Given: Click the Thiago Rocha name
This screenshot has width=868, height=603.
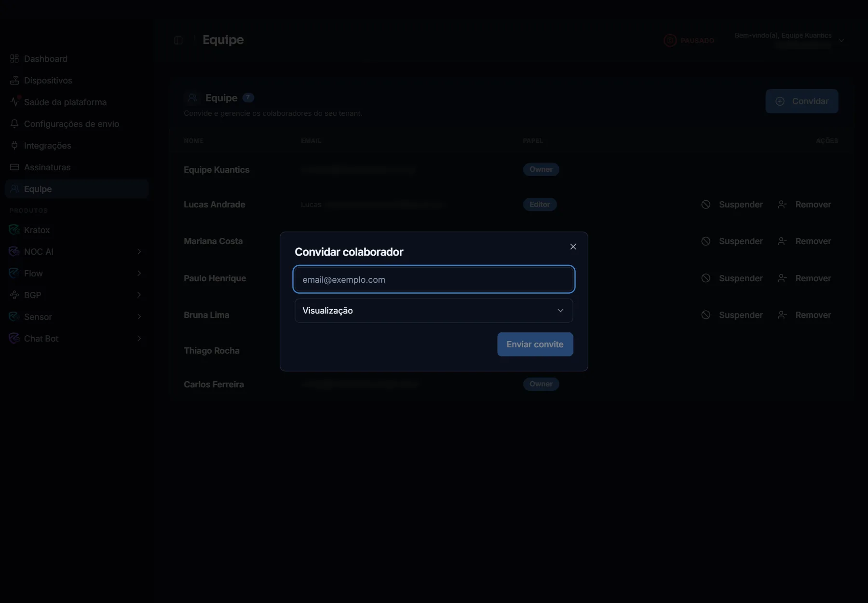Looking at the screenshot, I should pos(212,351).
